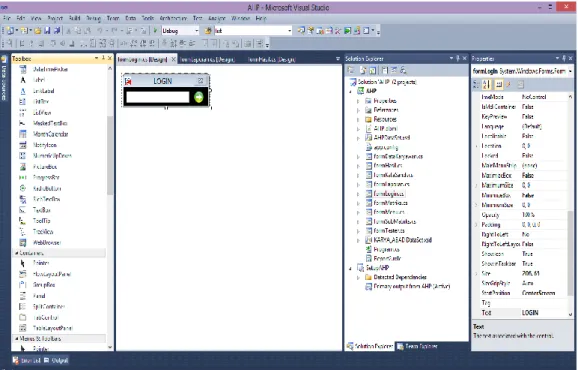
Task: Choose the RadioButton toolbox control
Action: 47,188
